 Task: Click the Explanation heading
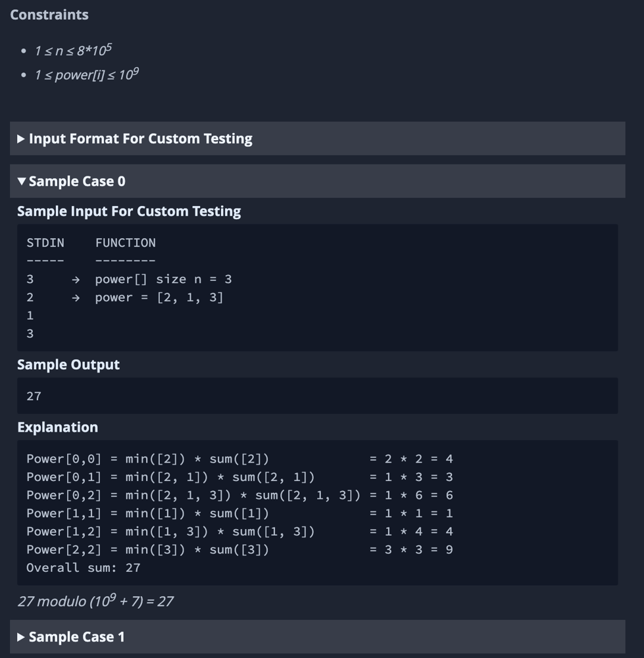(57, 427)
